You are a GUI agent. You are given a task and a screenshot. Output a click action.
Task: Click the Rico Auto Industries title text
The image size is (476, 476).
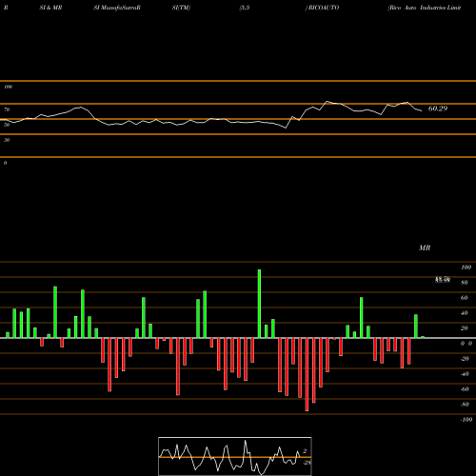[x=425, y=8]
